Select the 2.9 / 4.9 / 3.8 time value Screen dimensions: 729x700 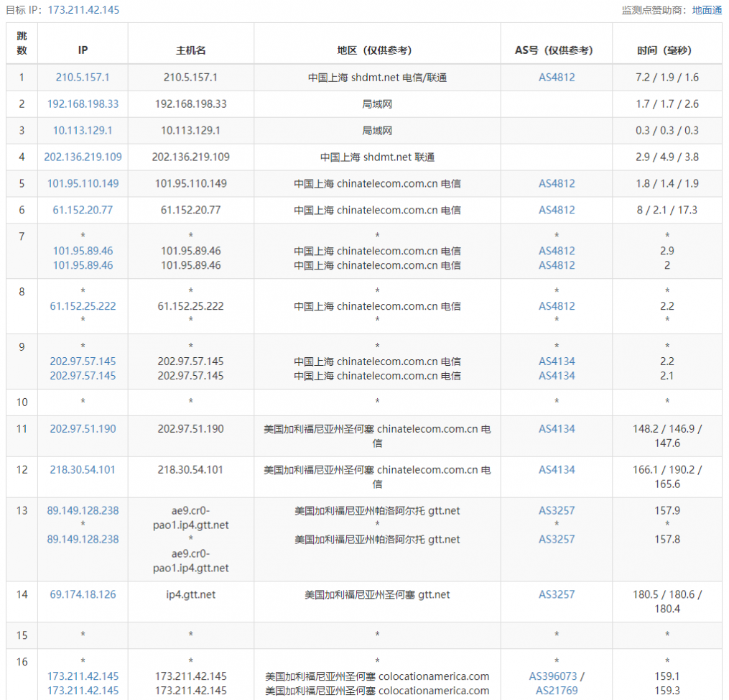pyautogui.click(x=667, y=157)
